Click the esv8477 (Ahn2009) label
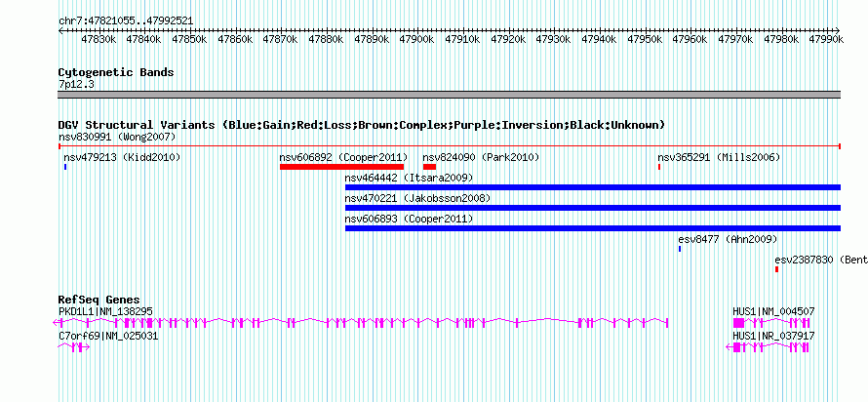This screenshot has width=868, height=402. coord(728,239)
